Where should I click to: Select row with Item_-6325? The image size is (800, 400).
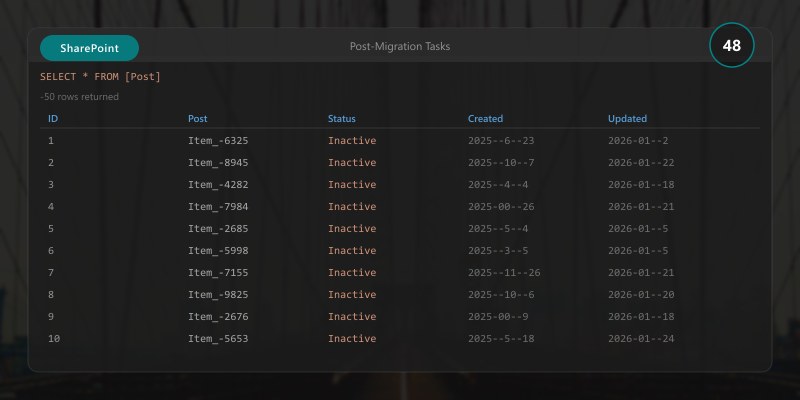399,140
